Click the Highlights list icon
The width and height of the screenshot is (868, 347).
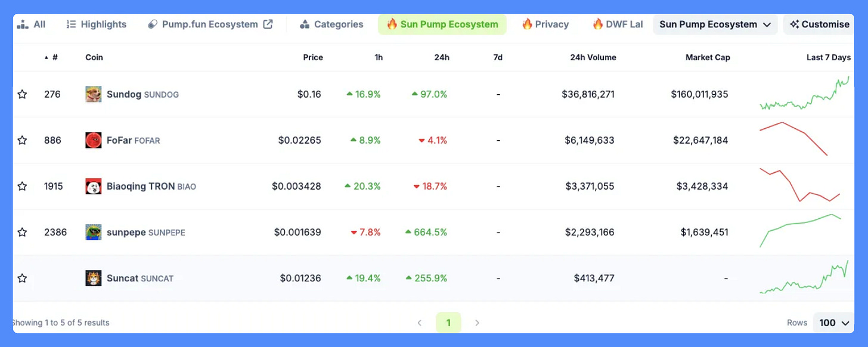click(71, 24)
